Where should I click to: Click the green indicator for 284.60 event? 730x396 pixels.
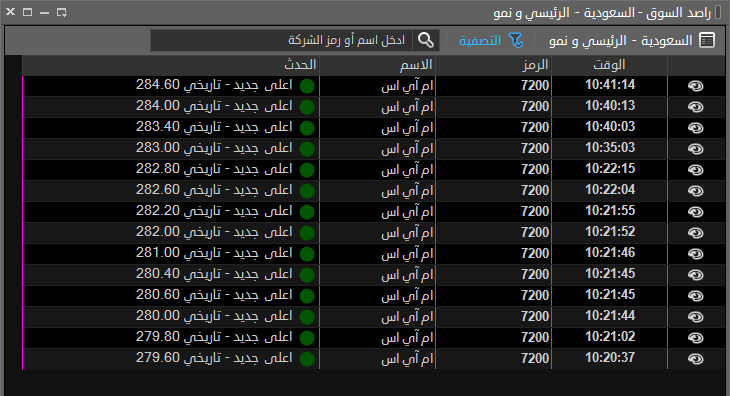pos(307,86)
